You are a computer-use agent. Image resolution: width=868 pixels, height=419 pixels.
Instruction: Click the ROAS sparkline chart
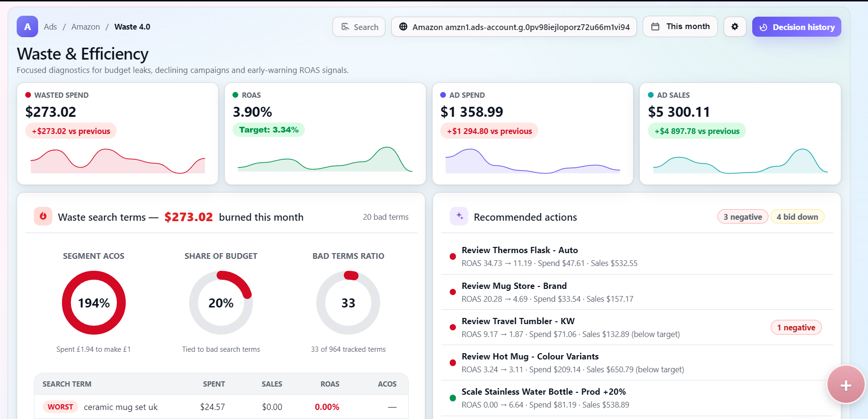[325, 159]
